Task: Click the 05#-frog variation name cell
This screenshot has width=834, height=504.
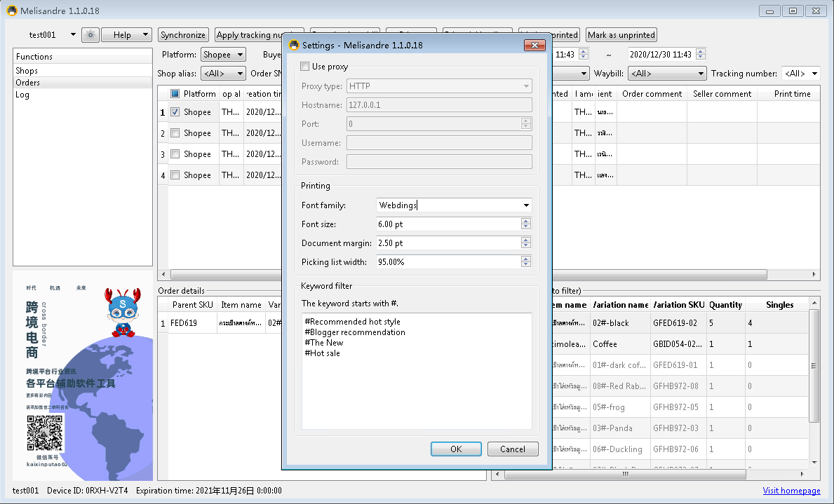Action: click(x=620, y=407)
